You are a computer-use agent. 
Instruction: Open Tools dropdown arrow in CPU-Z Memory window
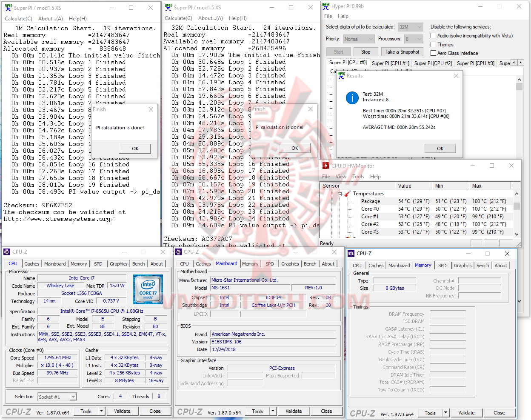click(445, 413)
